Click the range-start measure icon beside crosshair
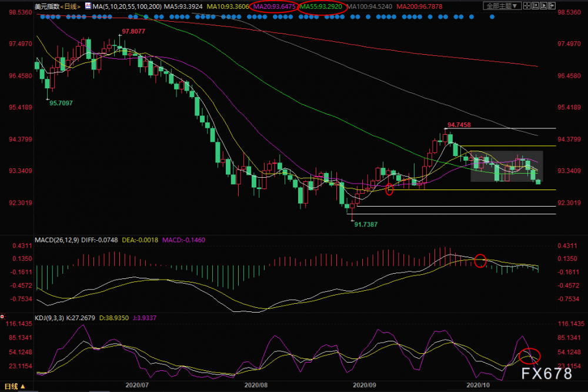588x392 pixels. pyautogui.click(x=535, y=6)
